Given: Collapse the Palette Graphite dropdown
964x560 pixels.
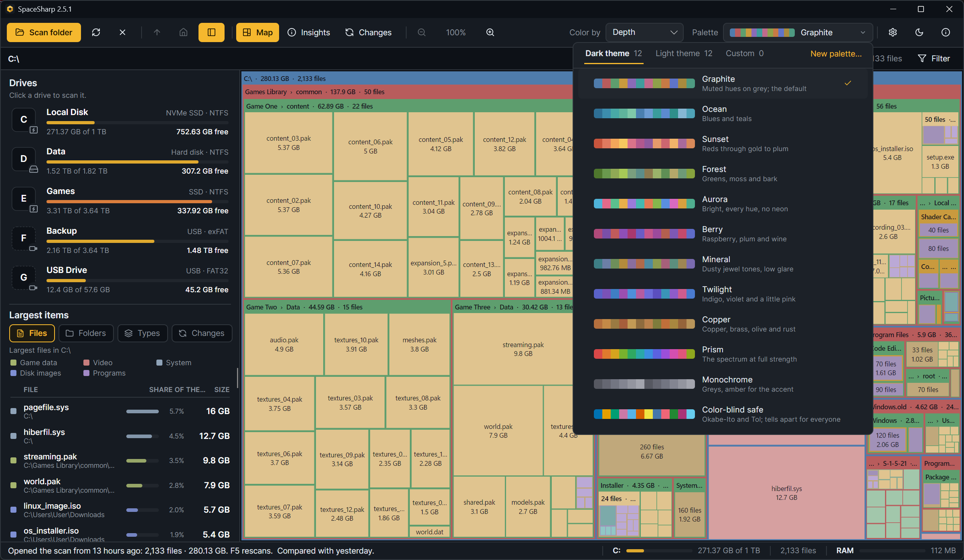Looking at the screenshot, I should coord(798,32).
